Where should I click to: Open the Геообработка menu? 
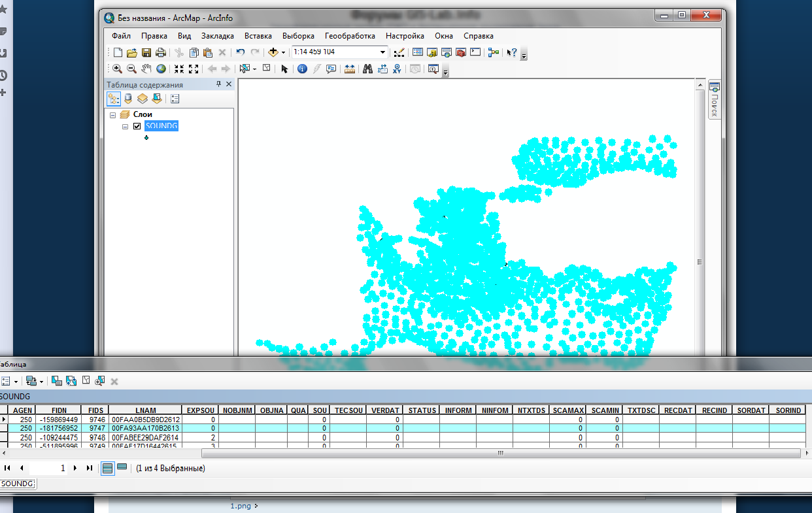pos(350,36)
